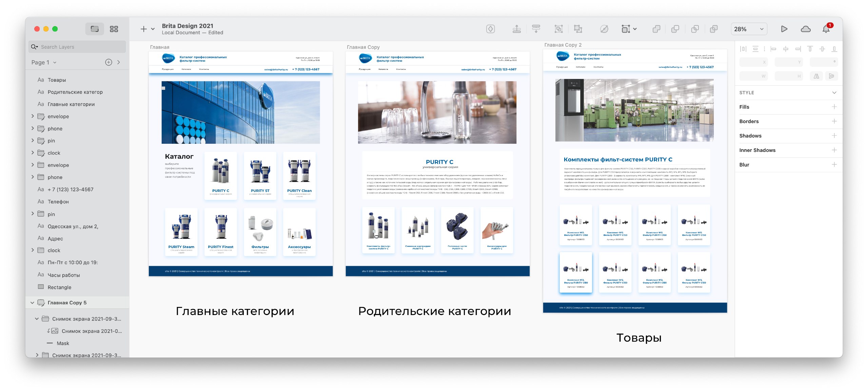868x391 pixels.
Task: Click the Bring Forward toolbar icon
Action: click(x=516, y=29)
